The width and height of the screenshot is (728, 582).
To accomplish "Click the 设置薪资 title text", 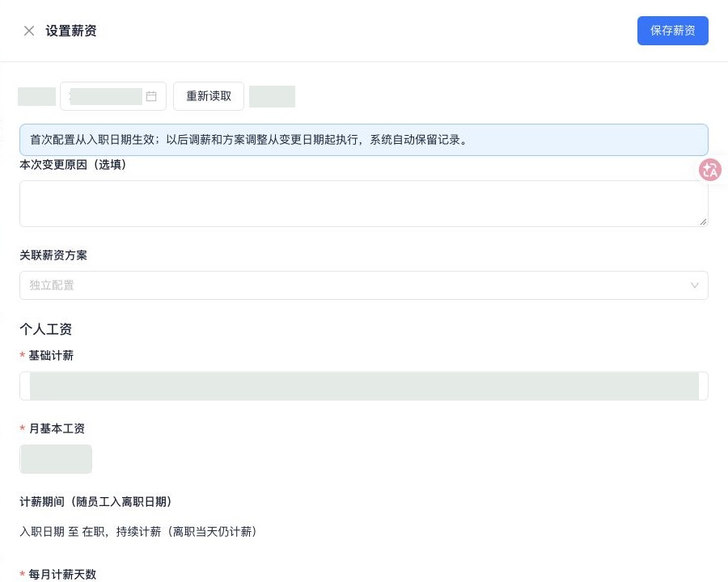I will (x=71, y=31).
